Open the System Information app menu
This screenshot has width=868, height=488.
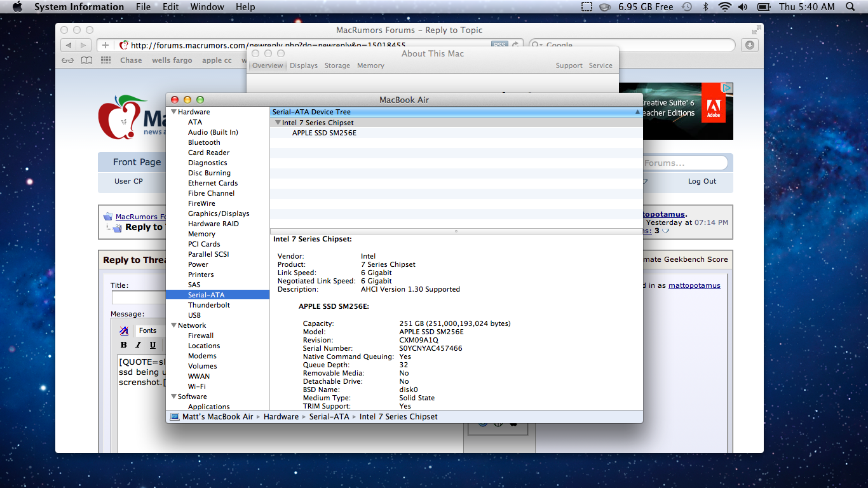coord(79,7)
